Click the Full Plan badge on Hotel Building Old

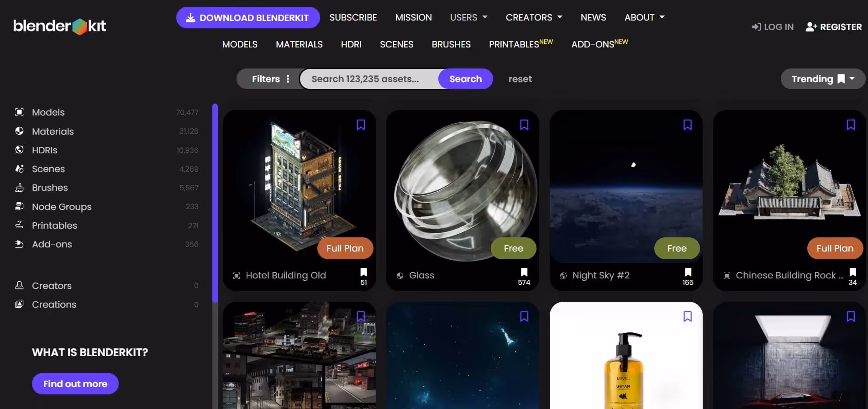point(345,248)
